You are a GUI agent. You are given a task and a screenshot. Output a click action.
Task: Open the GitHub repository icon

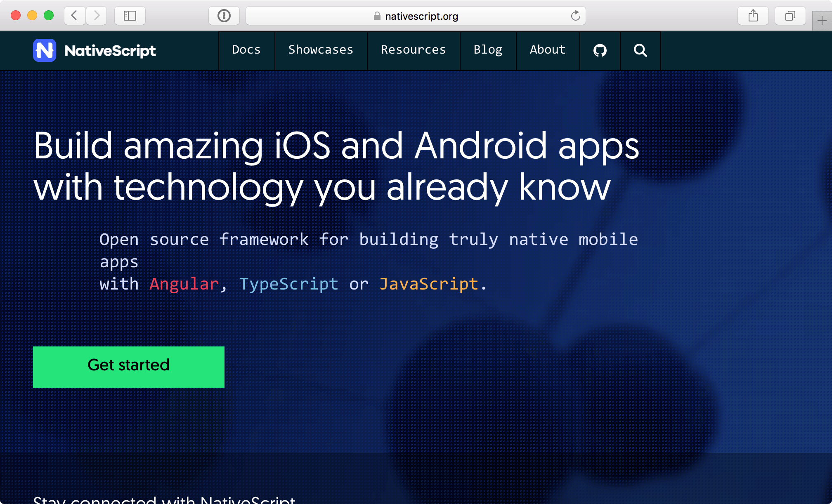click(x=599, y=50)
